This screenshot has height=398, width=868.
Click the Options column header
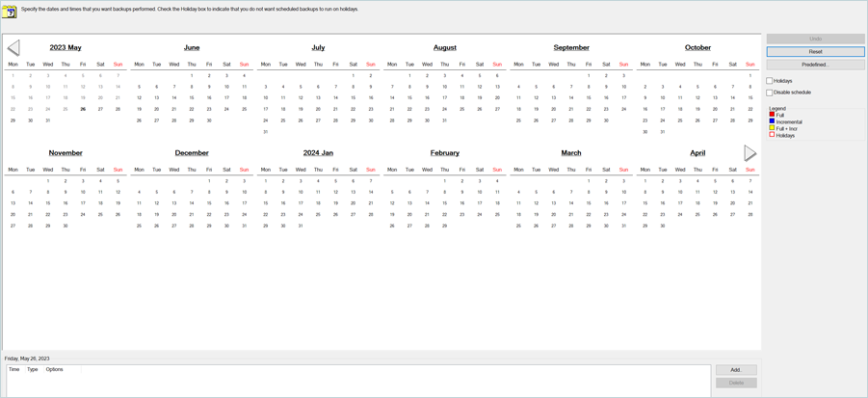click(54, 369)
